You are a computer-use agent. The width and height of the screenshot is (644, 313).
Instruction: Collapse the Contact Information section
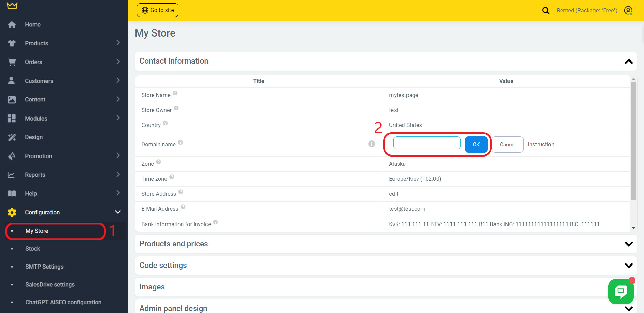[628, 62]
